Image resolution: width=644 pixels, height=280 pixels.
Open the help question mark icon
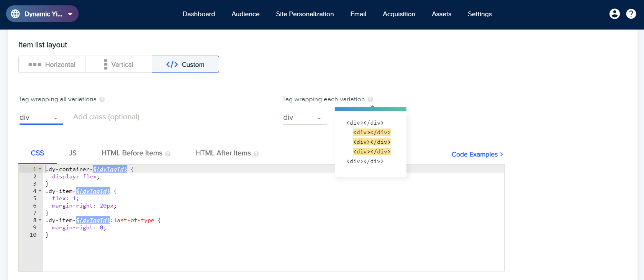click(x=631, y=14)
